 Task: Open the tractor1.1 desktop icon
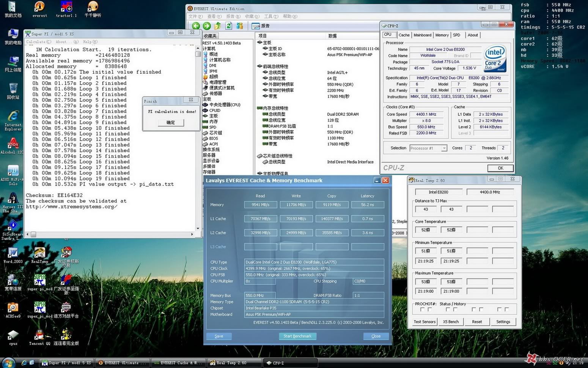66,9
